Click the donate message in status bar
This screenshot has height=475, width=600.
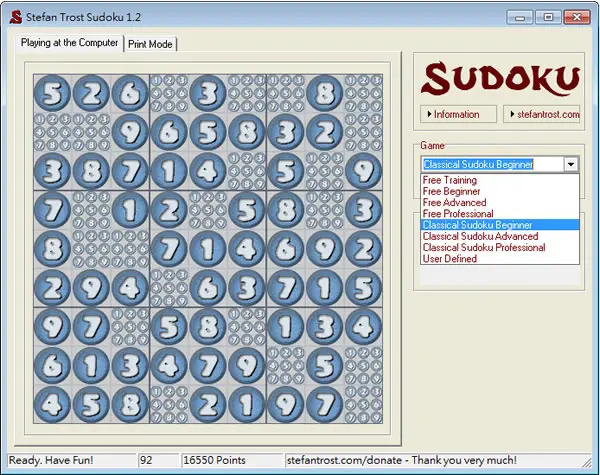tap(402, 460)
